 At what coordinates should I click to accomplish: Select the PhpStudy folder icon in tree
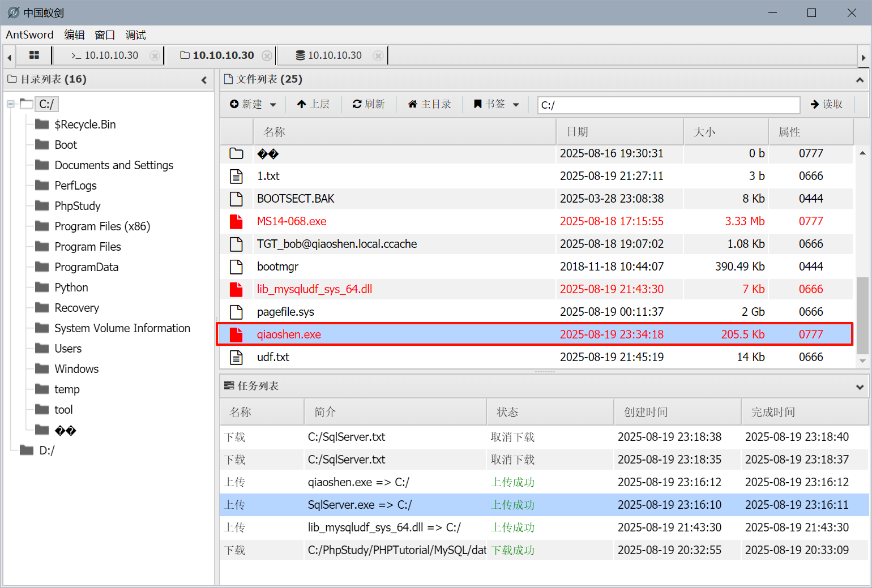tap(42, 205)
